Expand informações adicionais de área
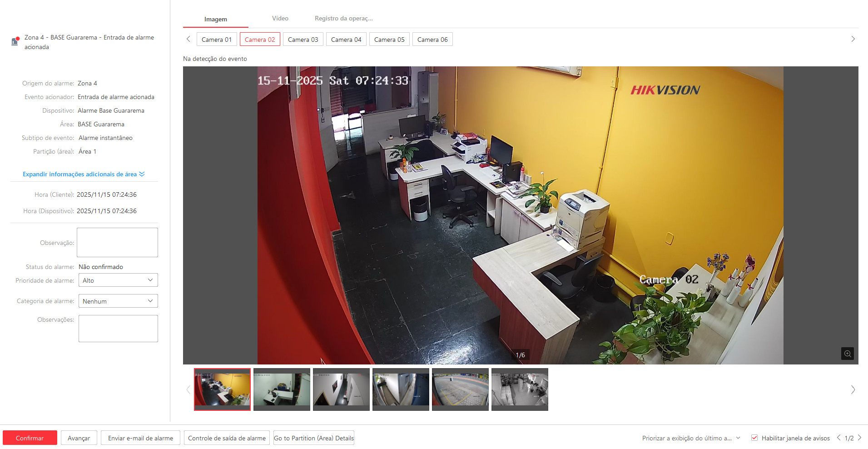The height and width of the screenshot is (449, 868). [x=84, y=174]
